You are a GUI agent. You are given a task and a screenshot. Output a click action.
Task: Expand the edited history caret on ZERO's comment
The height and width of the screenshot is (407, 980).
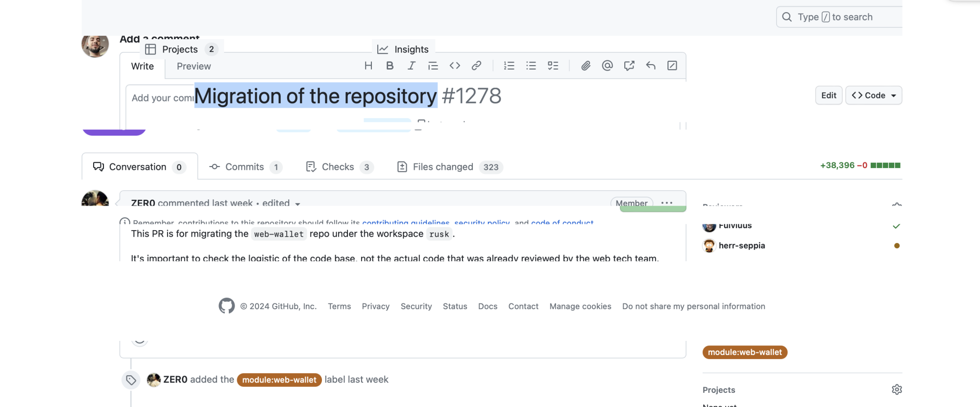pyautogui.click(x=297, y=204)
